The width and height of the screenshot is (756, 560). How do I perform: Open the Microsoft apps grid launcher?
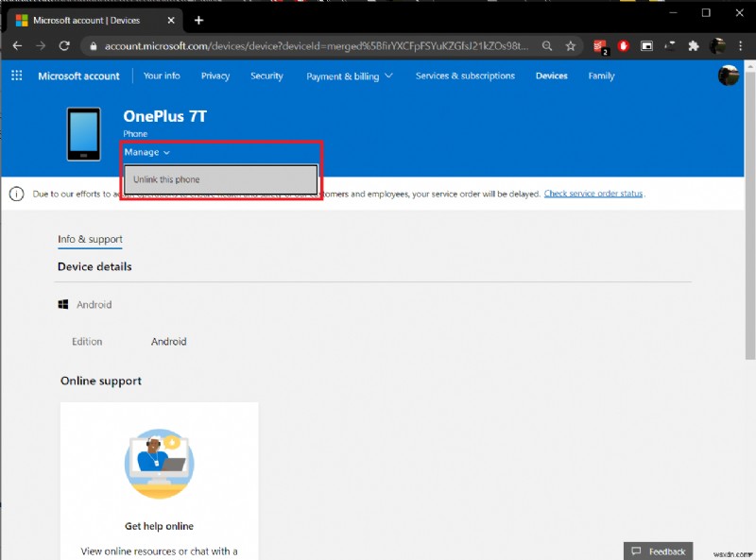click(x=16, y=76)
